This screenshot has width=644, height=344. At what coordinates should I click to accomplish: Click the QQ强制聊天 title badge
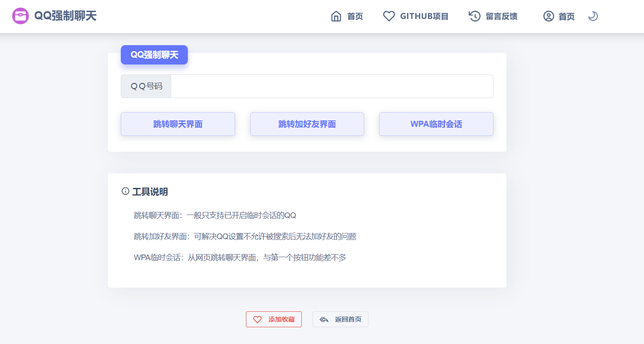pyautogui.click(x=154, y=55)
